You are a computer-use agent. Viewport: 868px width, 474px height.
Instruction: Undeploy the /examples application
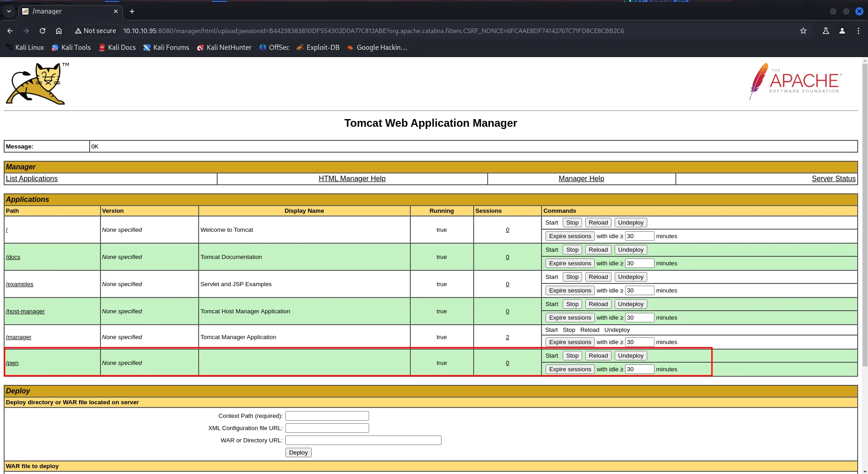coord(631,277)
